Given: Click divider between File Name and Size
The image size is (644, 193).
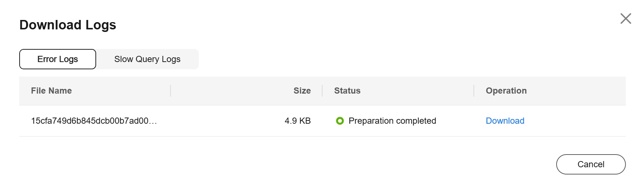Looking at the screenshot, I should (171, 91).
